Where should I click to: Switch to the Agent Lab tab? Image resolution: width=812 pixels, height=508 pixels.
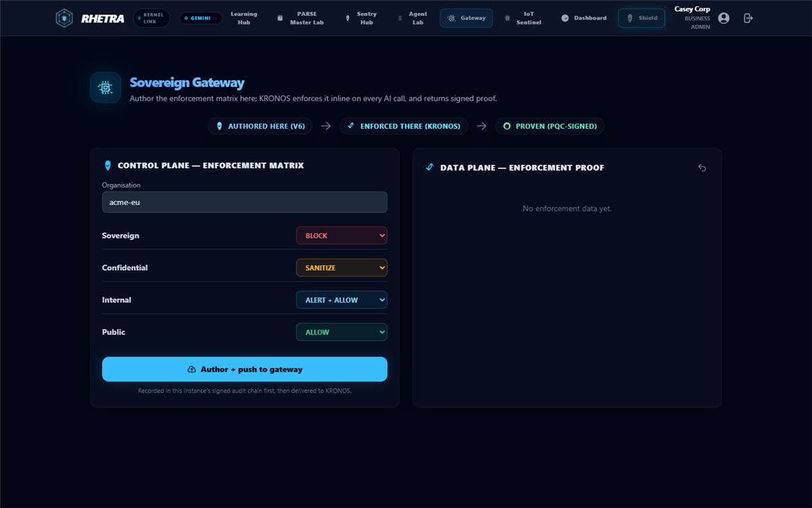tap(412, 18)
